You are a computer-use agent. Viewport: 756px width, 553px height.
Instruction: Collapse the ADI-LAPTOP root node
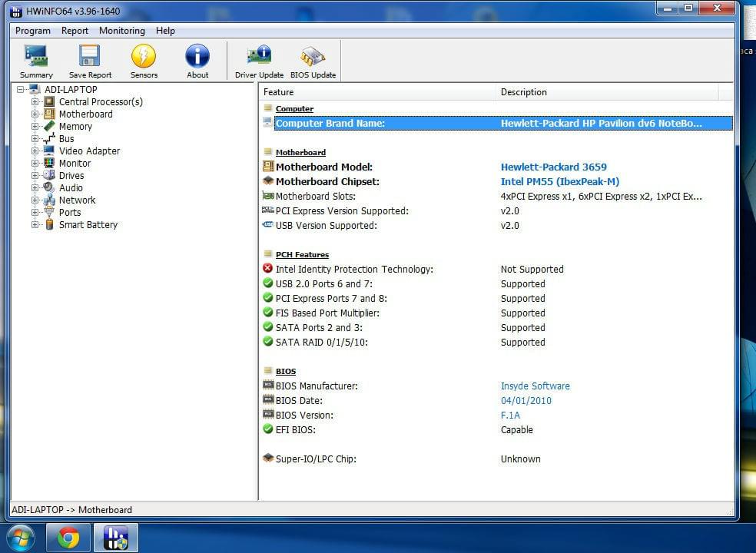click(20, 89)
